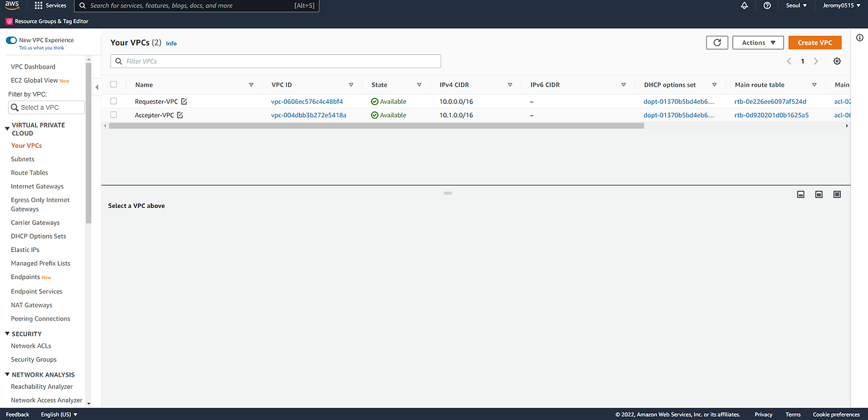Set details panel to half height

(x=818, y=194)
